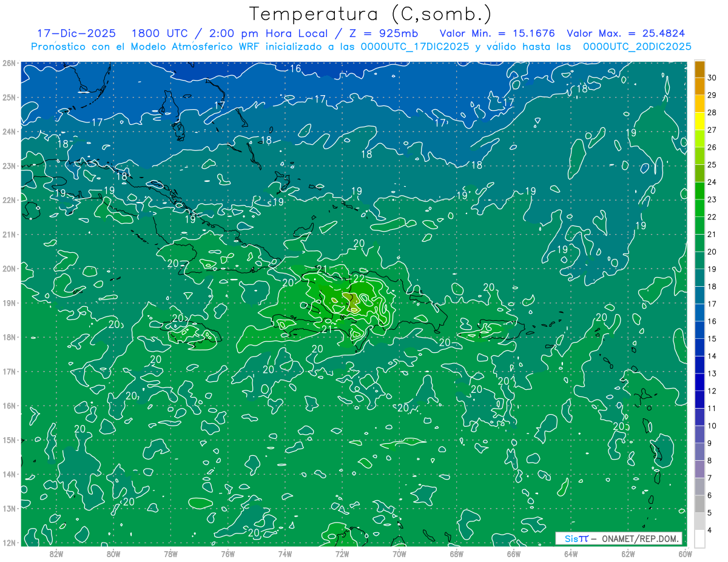Click latitude axis label 20N
The width and height of the screenshot is (728, 562).
click(x=8, y=269)
